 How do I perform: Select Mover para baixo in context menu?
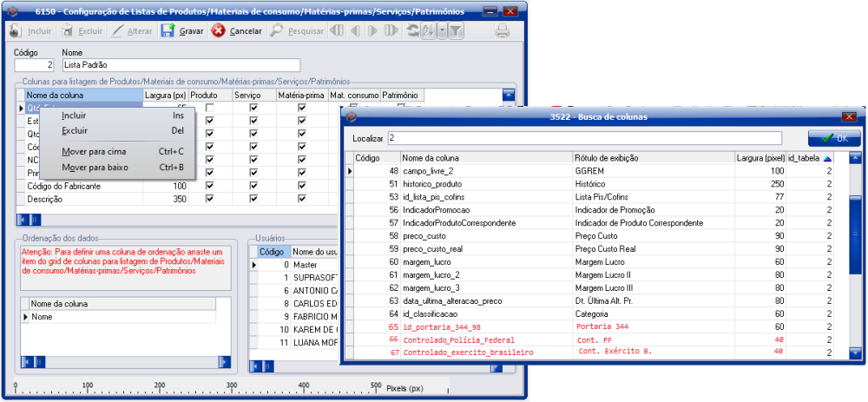(95, 167)
